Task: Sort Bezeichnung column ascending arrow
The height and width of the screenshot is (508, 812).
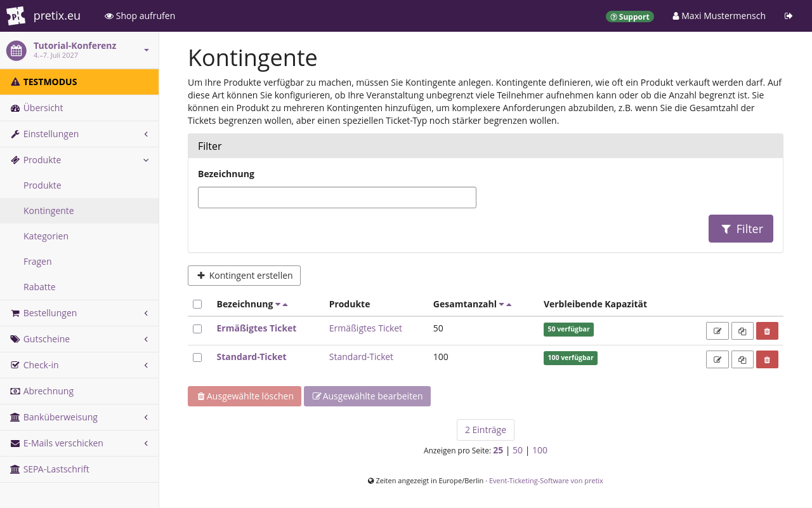Action: tap(285, 305)
